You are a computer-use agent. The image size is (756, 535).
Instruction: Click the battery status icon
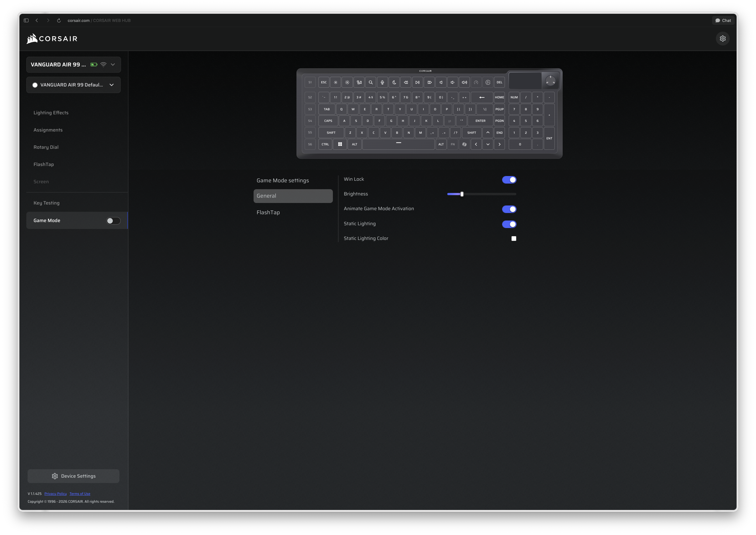pos(94,65)
